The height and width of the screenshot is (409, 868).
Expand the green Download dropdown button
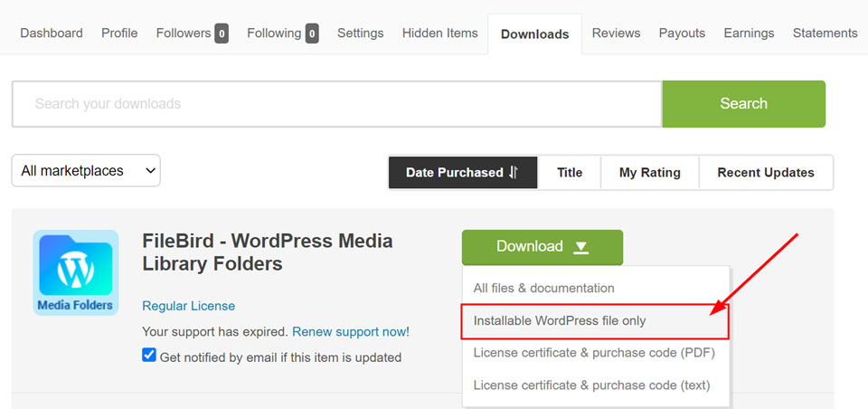tap(542, 247)
